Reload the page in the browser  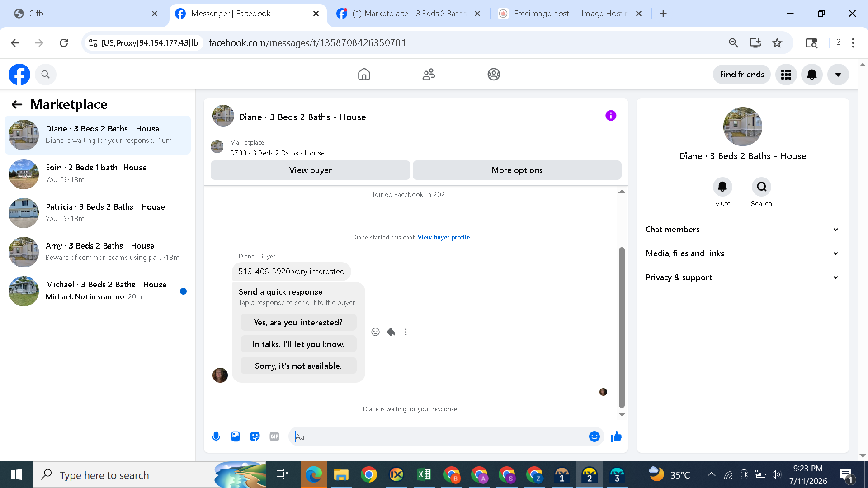64,43
